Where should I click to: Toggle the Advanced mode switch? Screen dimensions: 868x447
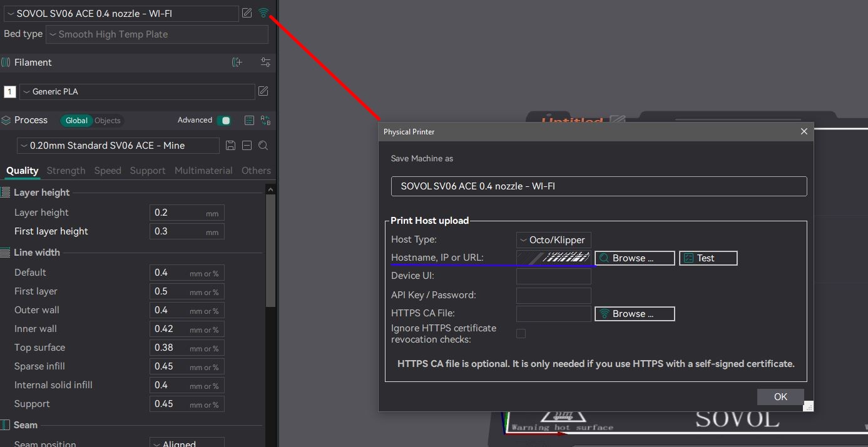pyautogui.click(x=223, y=120)
